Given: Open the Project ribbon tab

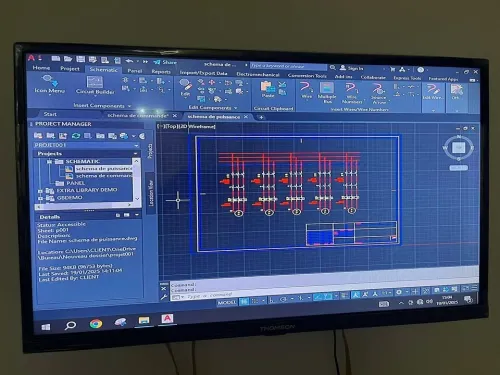Looking at the screenshot, I should coord(70,68).
